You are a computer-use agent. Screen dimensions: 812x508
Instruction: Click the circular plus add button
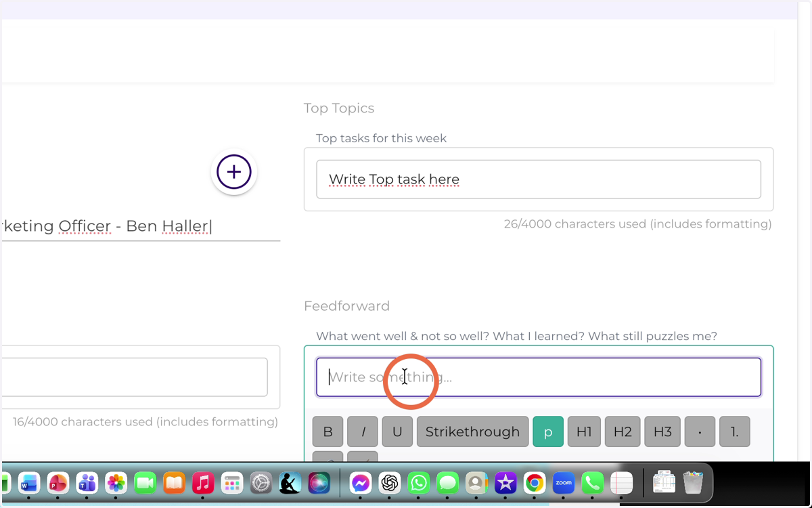coord(234,172)
